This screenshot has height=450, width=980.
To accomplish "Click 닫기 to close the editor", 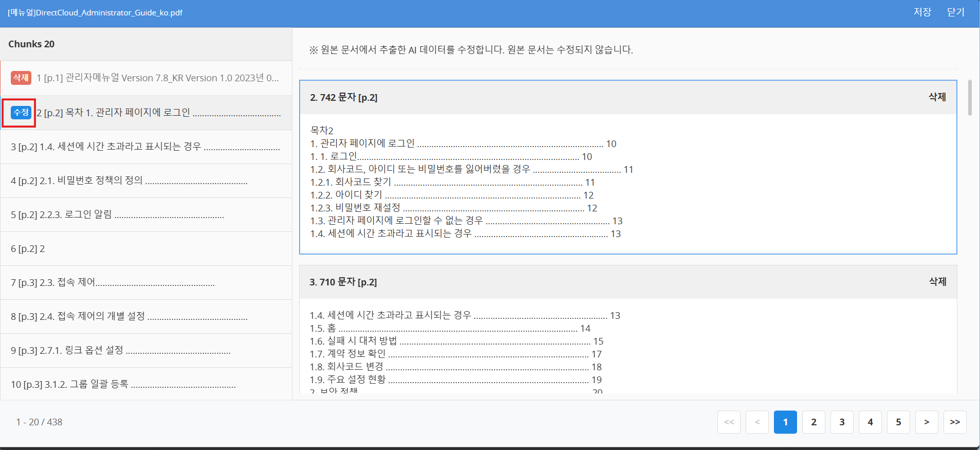I will coord(955,12).
